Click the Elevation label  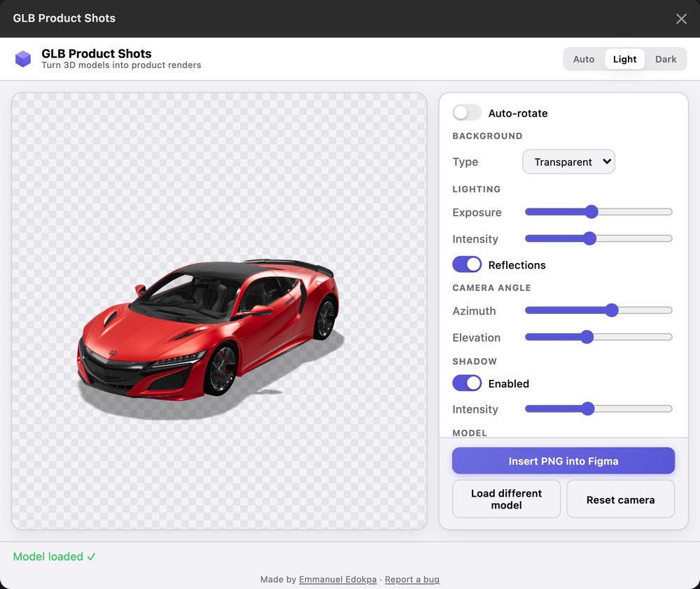(476, 337)
